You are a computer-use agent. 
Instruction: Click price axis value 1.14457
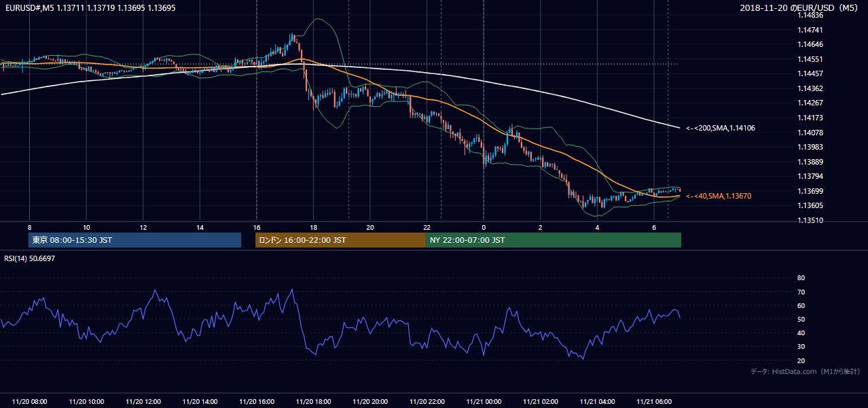point(809,73)
